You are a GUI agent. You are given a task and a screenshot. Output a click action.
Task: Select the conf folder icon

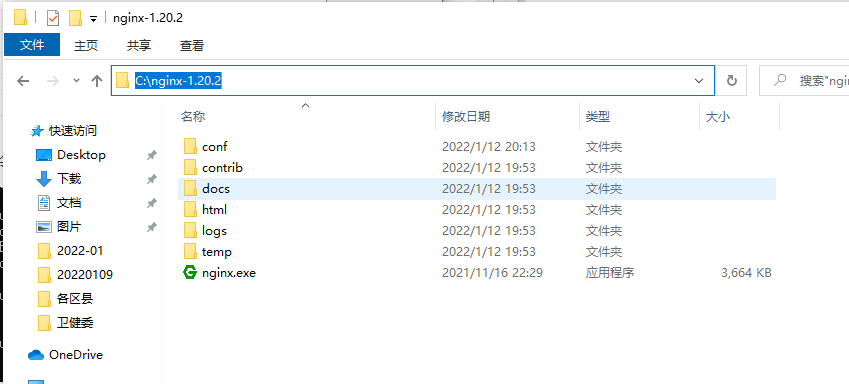pyautogui.click(x=190, y=146)
